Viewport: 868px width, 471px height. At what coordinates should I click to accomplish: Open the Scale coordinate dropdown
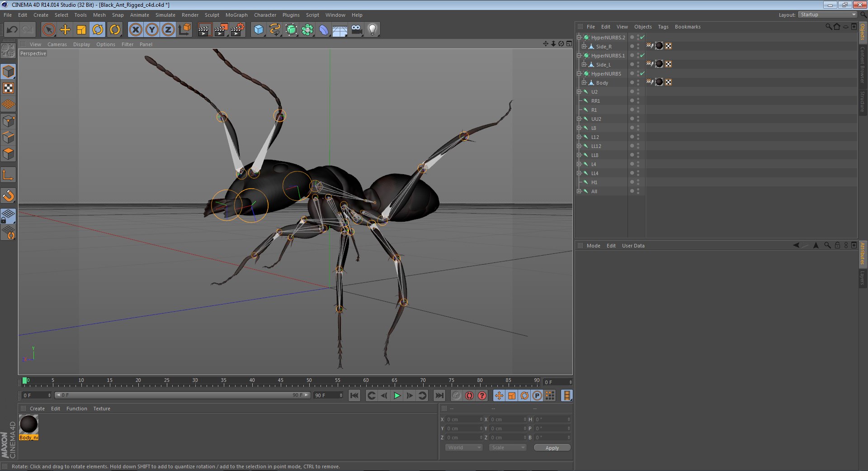tap(508, 447)
